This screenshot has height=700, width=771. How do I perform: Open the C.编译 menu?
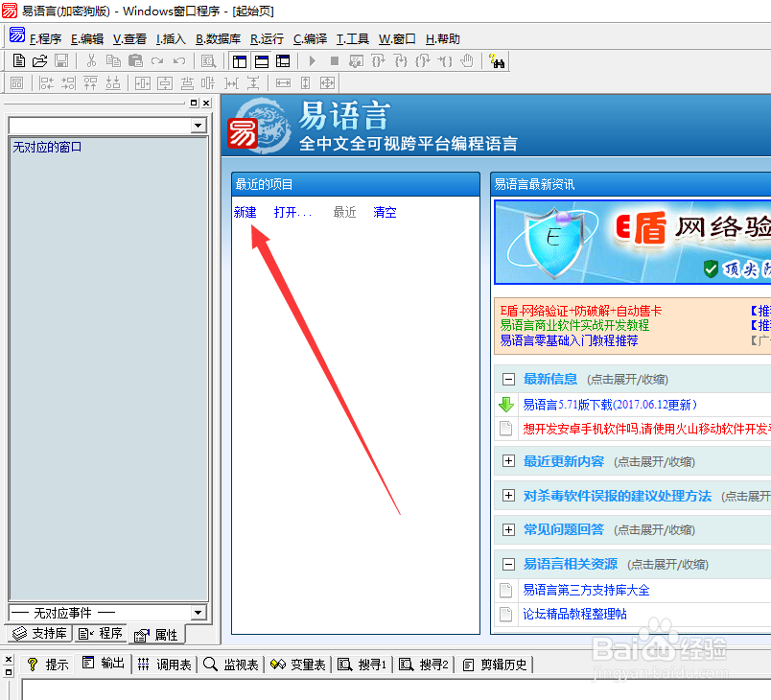point(311,38)
